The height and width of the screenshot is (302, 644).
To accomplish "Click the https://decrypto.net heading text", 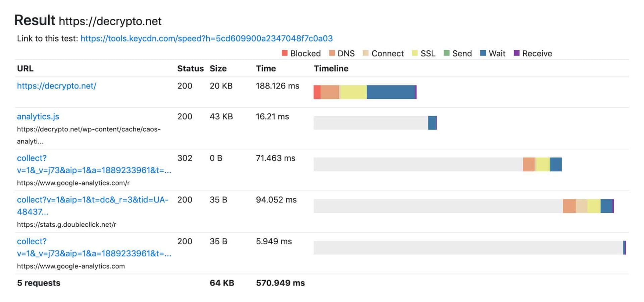I will 110,21.
